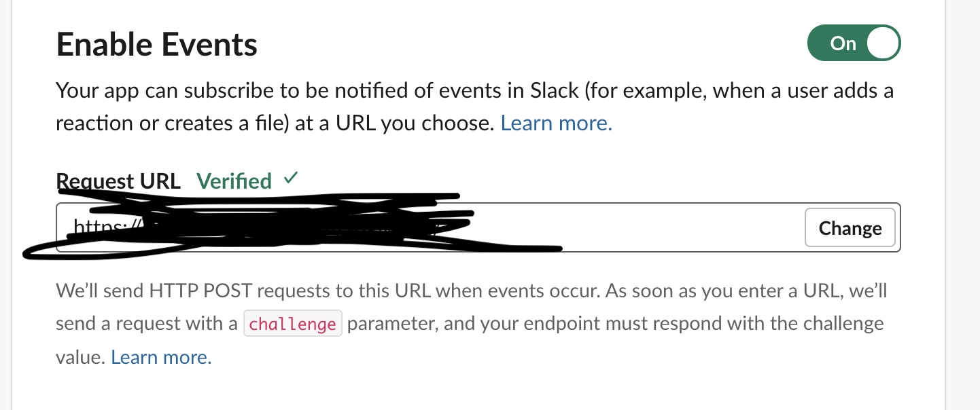Click the Enable Events heading
The image size is (980, 410).
tap(157, 45)
